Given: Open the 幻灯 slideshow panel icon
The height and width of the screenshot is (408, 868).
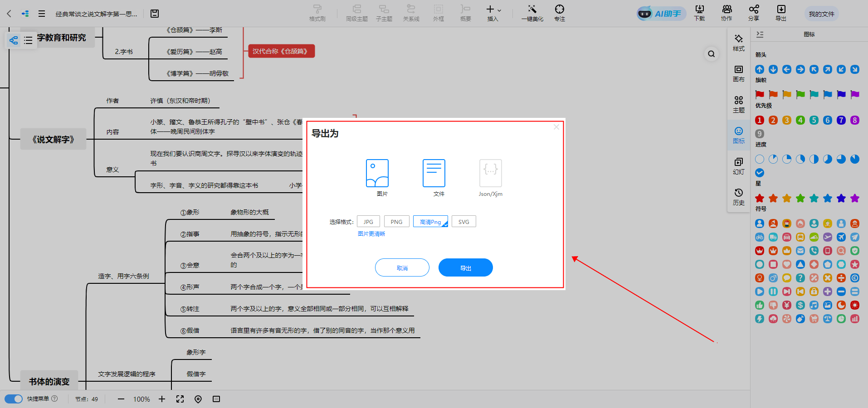Looking at the screenshot, I should coord(738,166).
